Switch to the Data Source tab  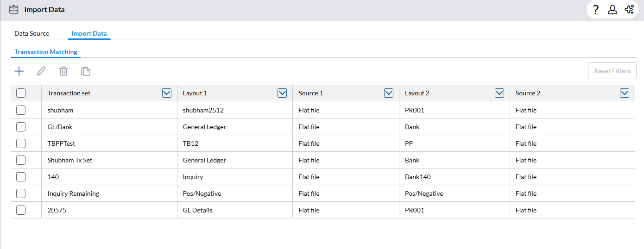(32, 33)
